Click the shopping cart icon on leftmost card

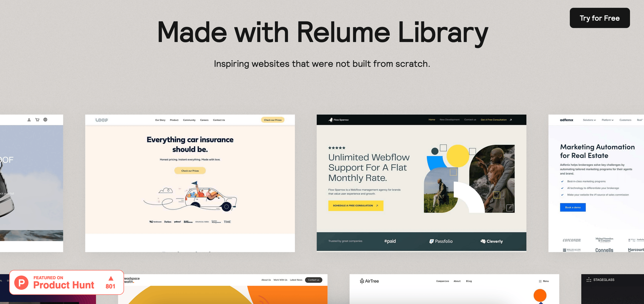click(37, 120)
